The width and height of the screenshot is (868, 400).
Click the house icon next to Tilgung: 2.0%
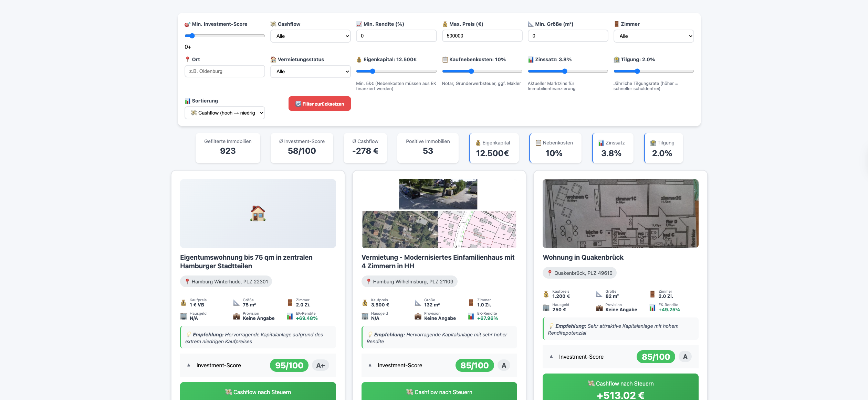(x=616, y=59)
